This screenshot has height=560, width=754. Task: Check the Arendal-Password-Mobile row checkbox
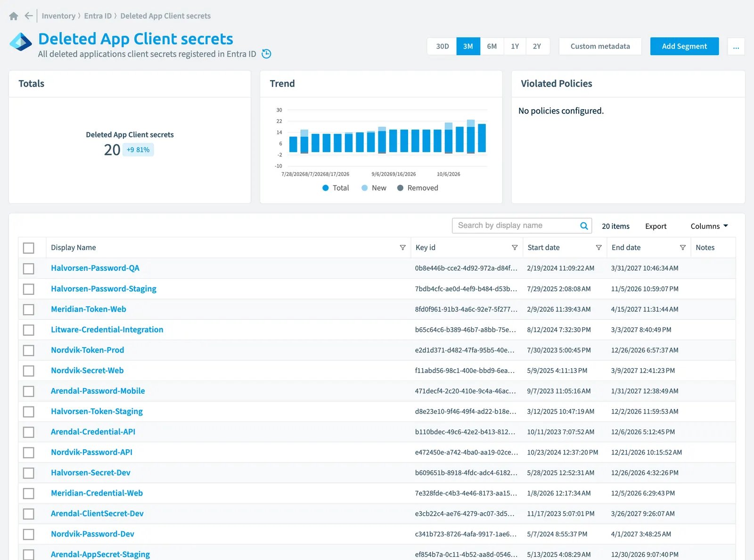point(29,391)
